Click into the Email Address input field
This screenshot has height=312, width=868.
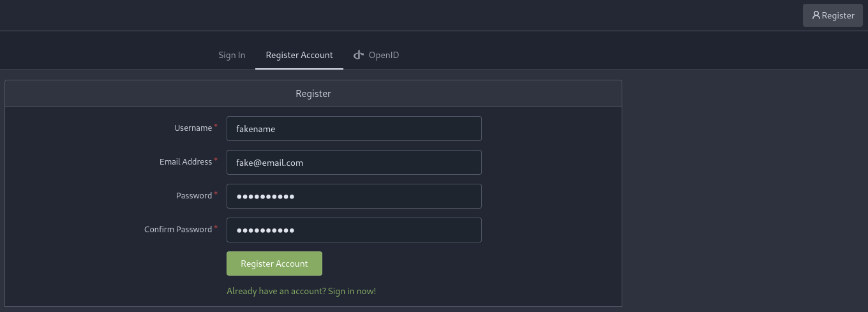[354, 162]
